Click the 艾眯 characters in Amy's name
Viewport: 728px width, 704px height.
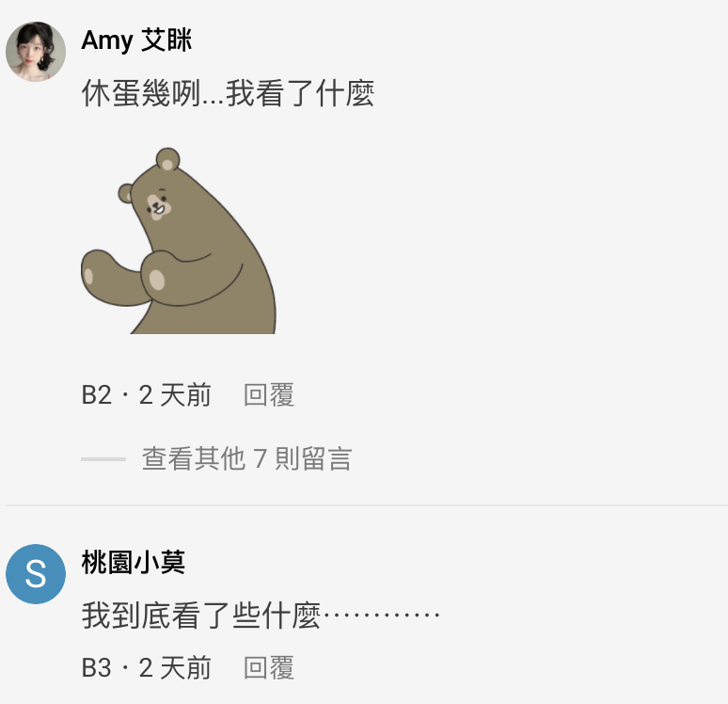pyautogui.click(x=166, y=40)
